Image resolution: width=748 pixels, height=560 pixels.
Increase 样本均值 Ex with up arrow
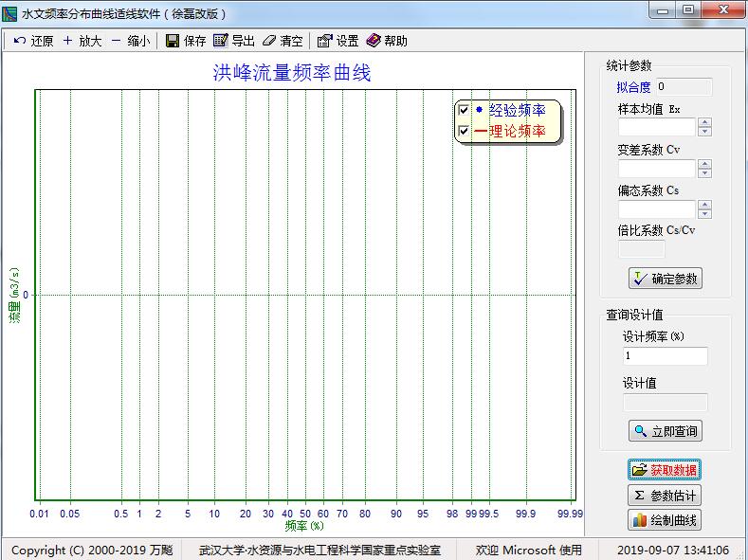[x=704, y=122]
